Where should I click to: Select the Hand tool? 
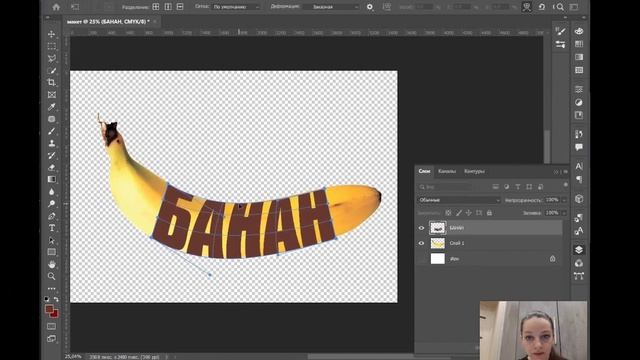[x=51, y=264]
